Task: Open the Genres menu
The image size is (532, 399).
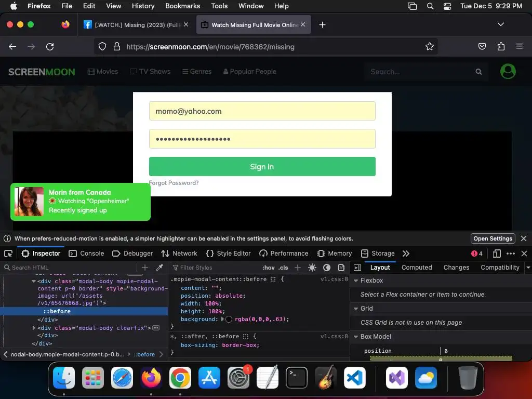Action: pyautogui.click(x=197, y=72)
